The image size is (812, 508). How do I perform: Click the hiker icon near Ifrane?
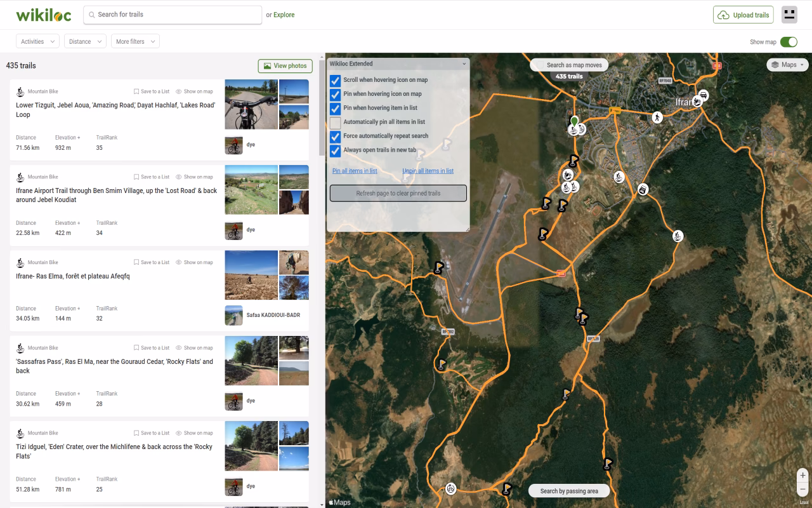657,117
